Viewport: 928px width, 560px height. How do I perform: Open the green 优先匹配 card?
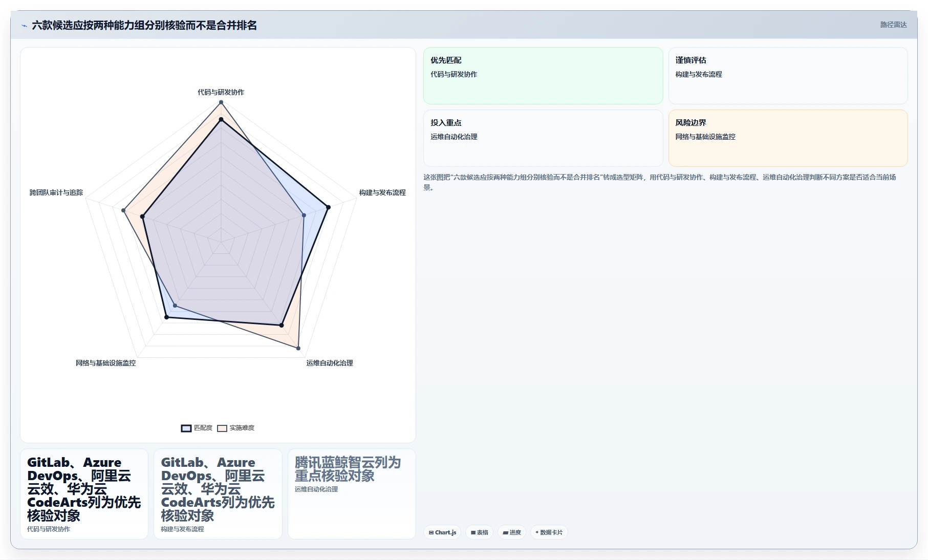point(543,76)
